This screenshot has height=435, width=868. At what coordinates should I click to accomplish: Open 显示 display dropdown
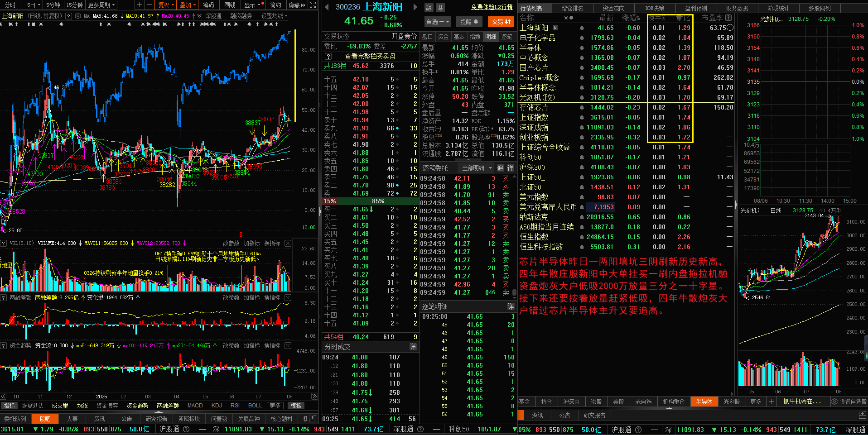pyautogui.click(x=252, y=5)
